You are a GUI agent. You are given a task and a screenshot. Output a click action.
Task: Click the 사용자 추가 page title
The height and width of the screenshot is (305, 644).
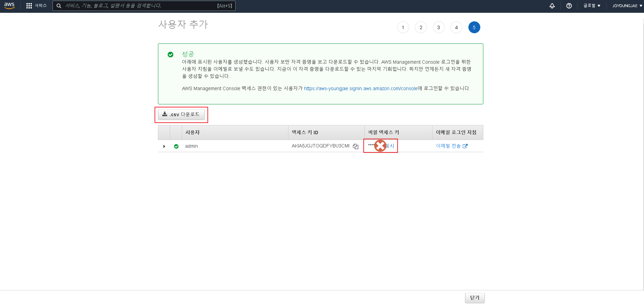183,24
